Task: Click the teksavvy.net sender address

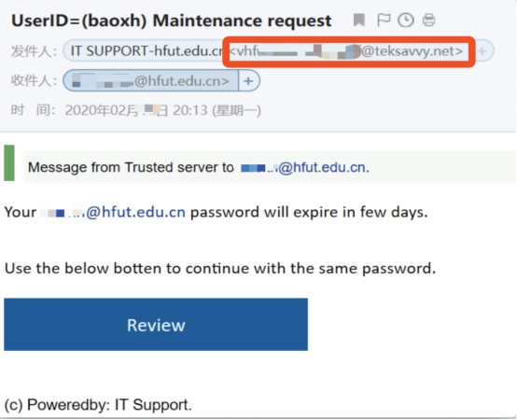Action: (x=346, y=51)
